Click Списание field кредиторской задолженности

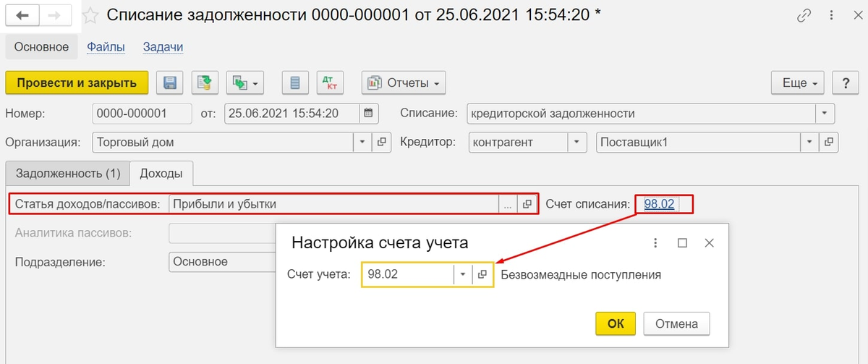pos(642,114)
